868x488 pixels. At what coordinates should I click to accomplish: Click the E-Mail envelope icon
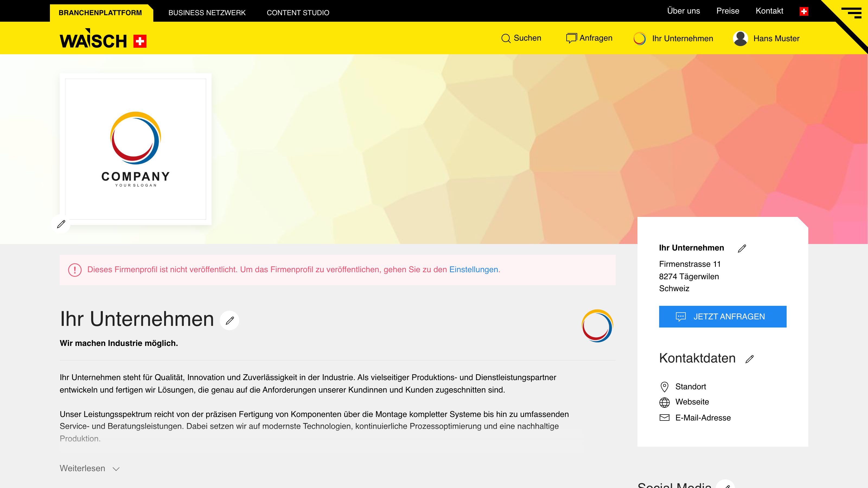coord(665,418)
